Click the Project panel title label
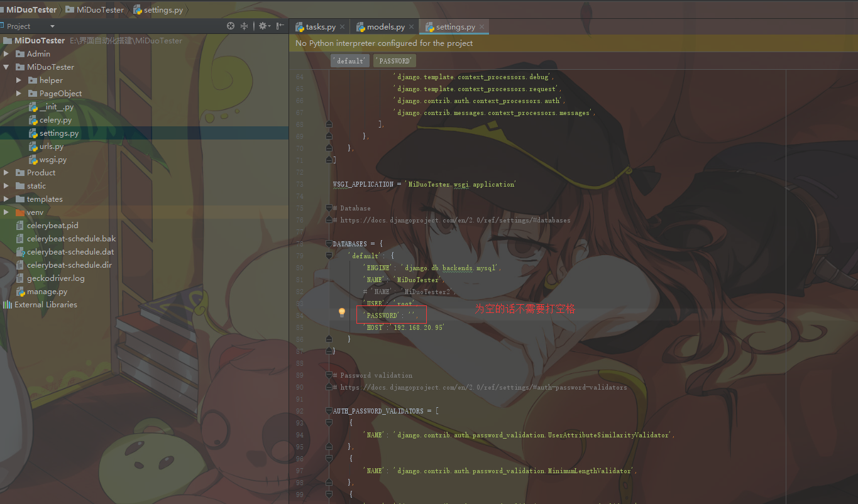The height and width of the screenshot is (504, 858). (x=19, y=26)
